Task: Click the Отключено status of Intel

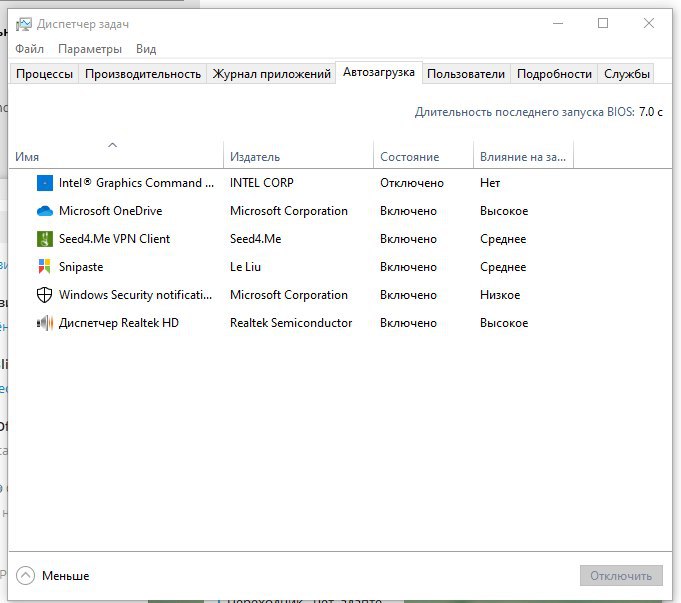Action: click(x=412, y=183)
